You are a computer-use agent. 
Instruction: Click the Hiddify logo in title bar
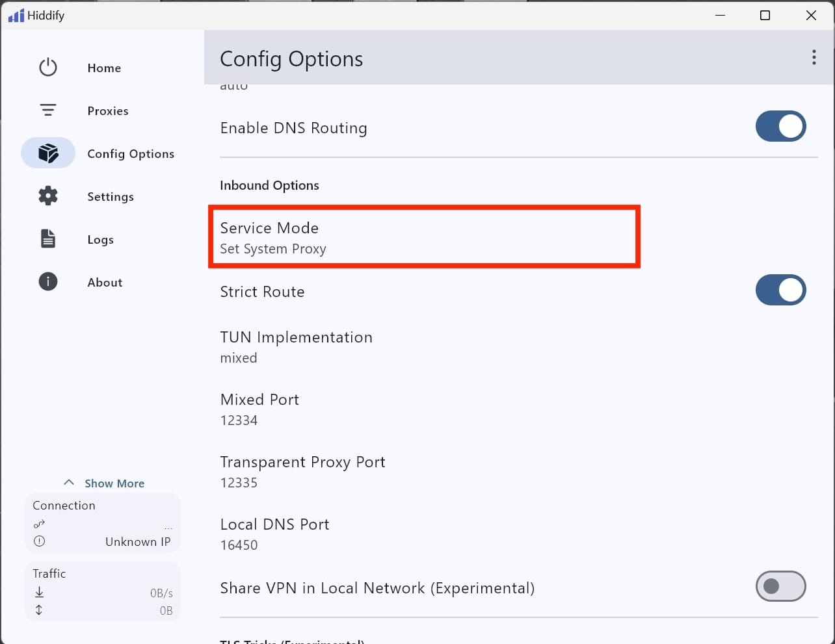pyautogui.click(x=16, y=16)
